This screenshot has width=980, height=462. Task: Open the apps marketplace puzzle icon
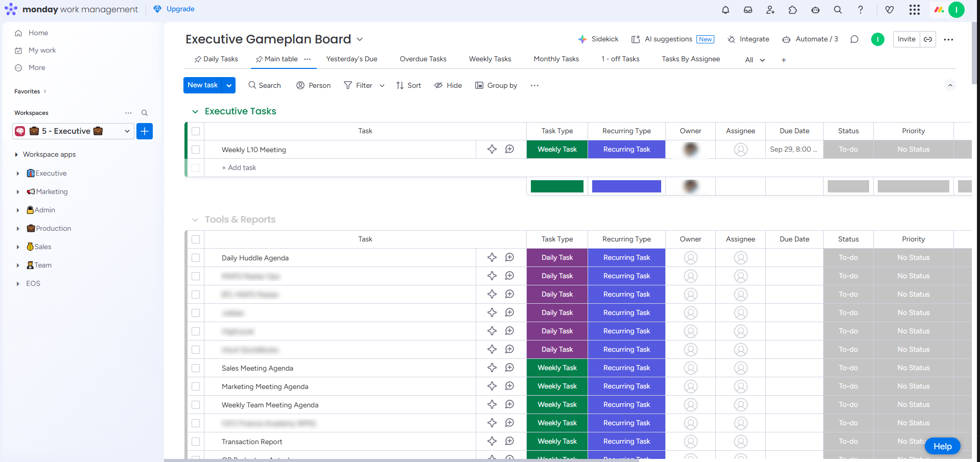click(x=792, y=10)
